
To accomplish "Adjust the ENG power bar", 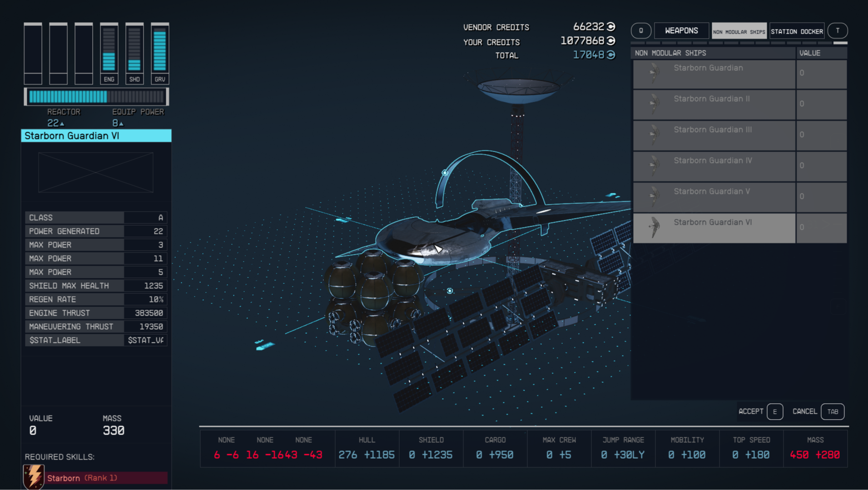I will [x=109, y=53].
